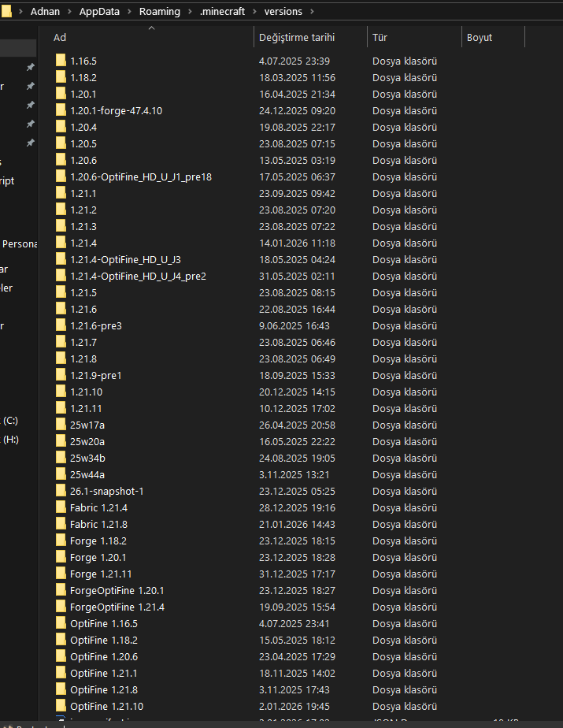
Task: Select the OptiFine 1.21.1 folder
Action: [103, 673]
